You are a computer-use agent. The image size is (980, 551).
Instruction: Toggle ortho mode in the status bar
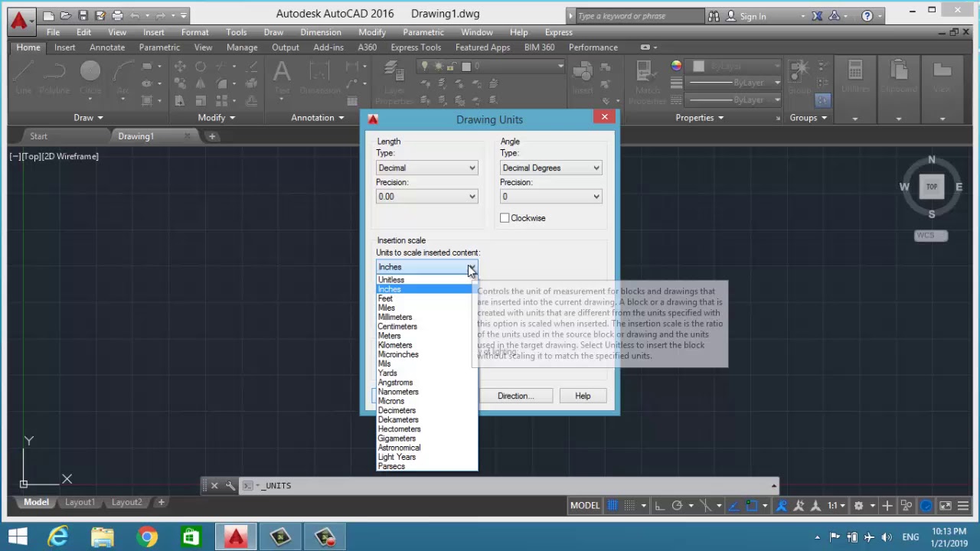coord(659,505)
